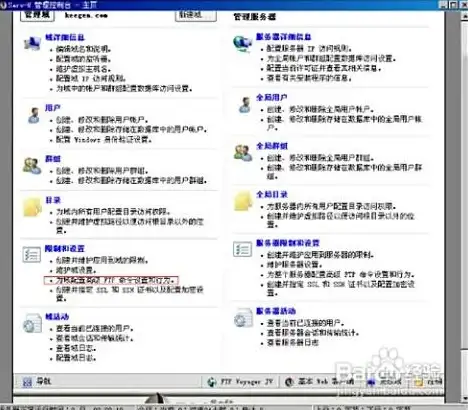Click the 目录 folder icon

click(x=32, y=207)
